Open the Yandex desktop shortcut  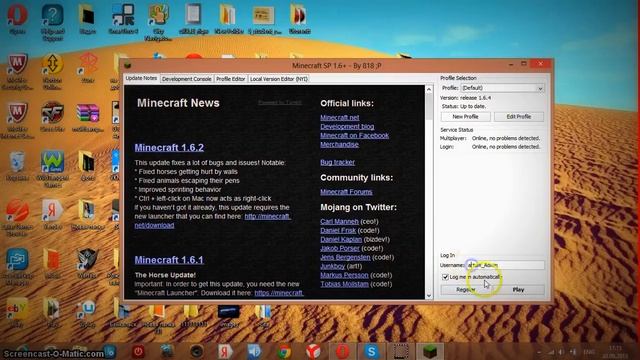(x=52, y=211)
